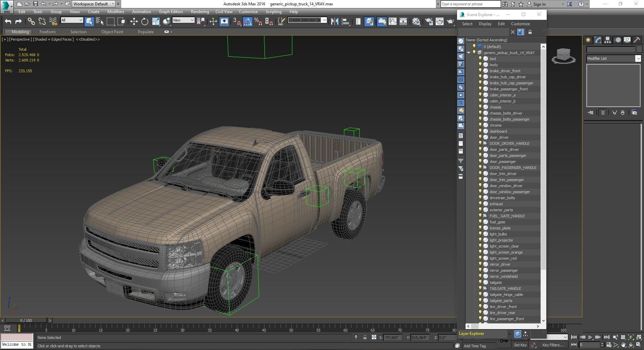
Task: Activate the Select and Link tool
Action: (31, 21)
